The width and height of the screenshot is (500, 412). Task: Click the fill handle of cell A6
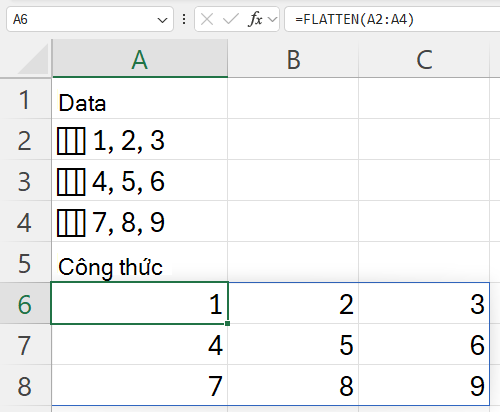click(x=227, y=323)
